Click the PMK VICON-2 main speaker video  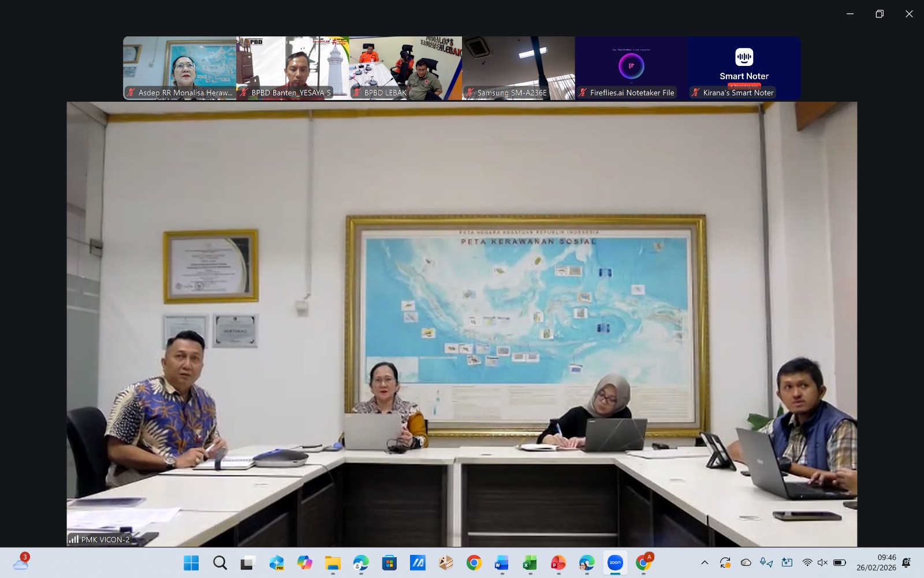[462, 324]
